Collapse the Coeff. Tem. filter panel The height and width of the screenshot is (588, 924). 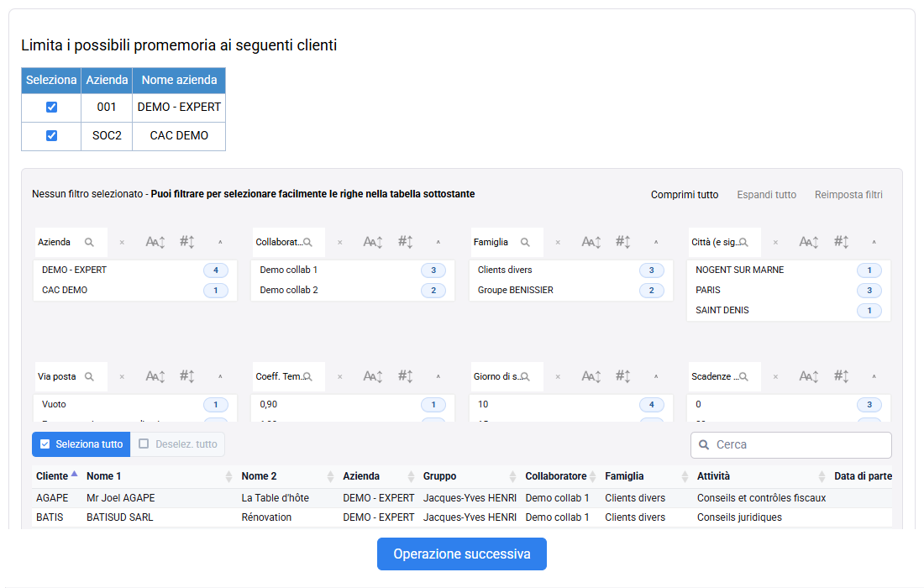click(x=438, y=376)
